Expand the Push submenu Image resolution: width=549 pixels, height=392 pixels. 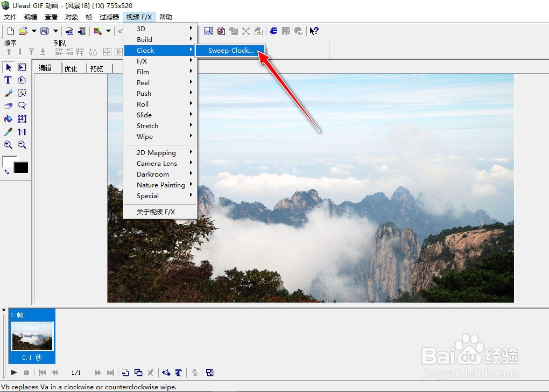pos(161,94)
